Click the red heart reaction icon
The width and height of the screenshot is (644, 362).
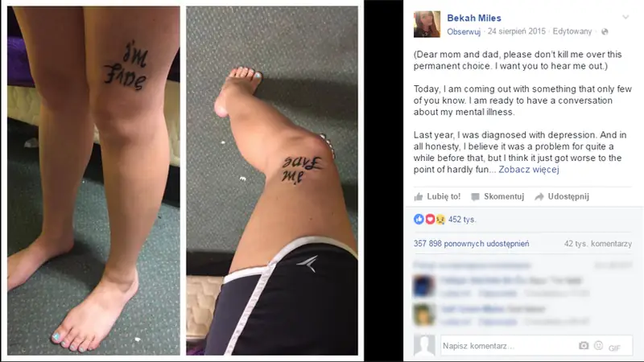point(430,219)
